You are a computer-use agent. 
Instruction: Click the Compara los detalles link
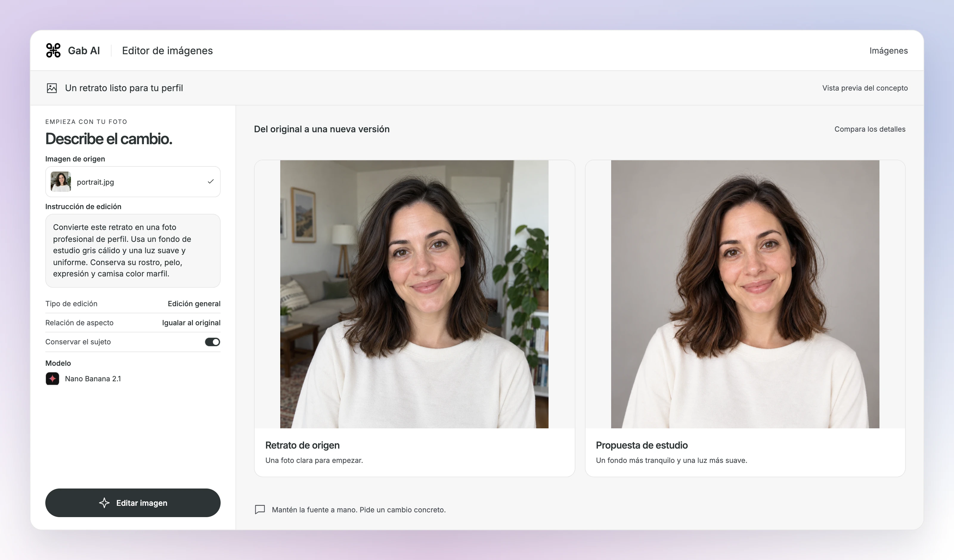click(x=870, y=129)
